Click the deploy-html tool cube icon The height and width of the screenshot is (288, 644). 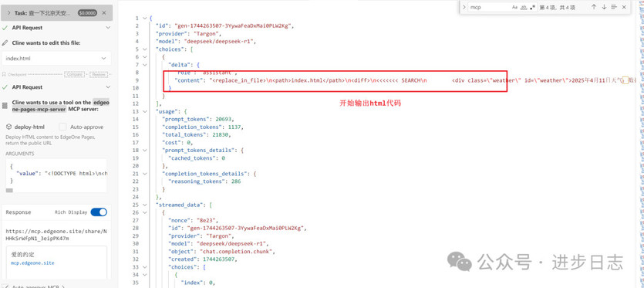(x=8, y=127)
